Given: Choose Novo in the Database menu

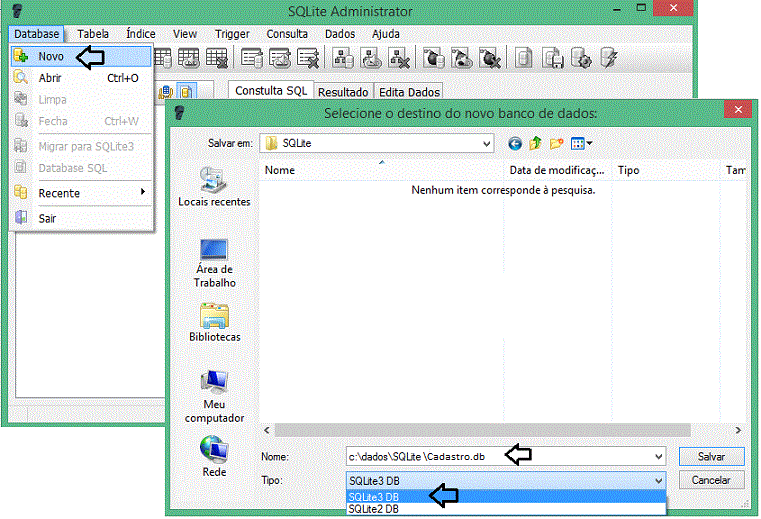Looking at the screenshot, I should coord(82,56).
